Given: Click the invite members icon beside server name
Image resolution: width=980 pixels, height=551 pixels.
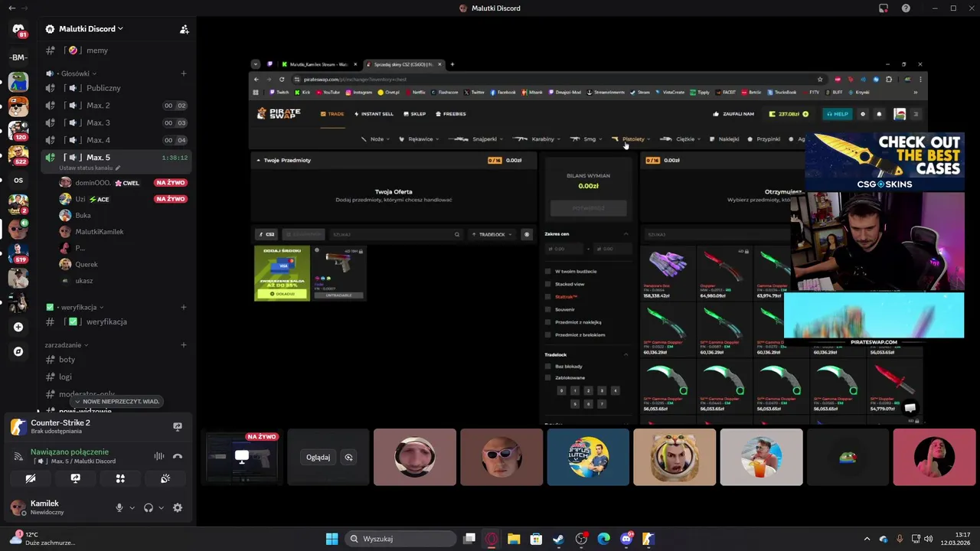Looking at the screenshot, I should (184, 29).
